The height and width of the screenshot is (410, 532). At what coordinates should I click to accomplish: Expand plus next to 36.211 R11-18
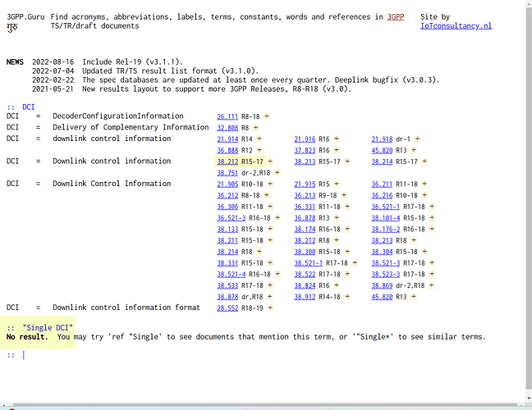pyautogui.click(x=424, y=184)
